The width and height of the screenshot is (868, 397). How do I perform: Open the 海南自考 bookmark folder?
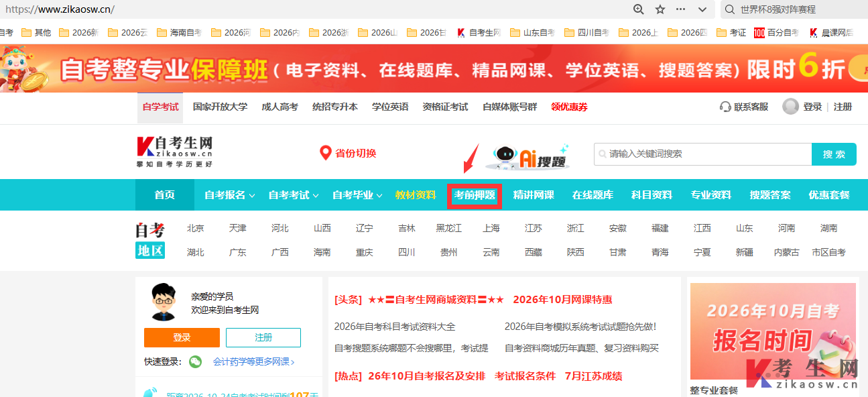pyautogui.click(x=178, y=32)
